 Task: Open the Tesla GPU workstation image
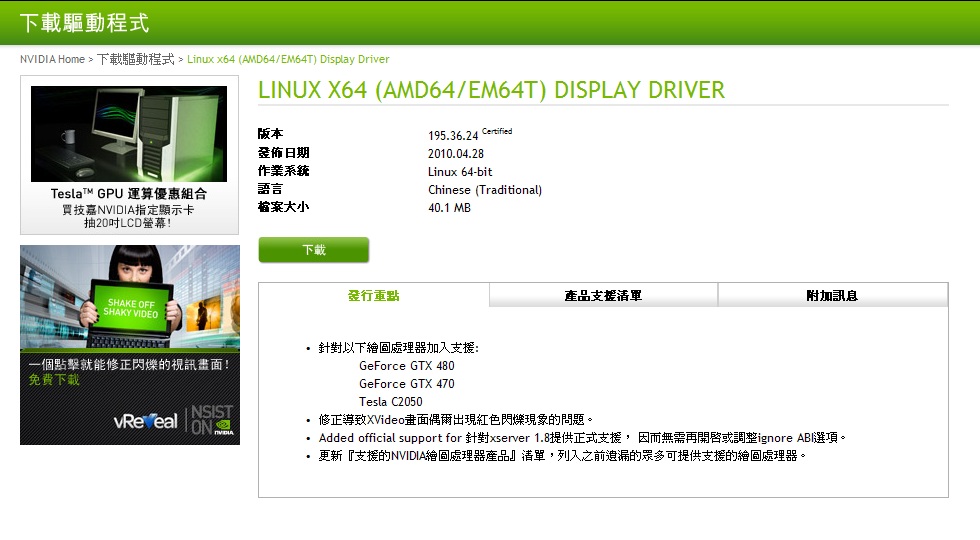[x=129, y=133]
